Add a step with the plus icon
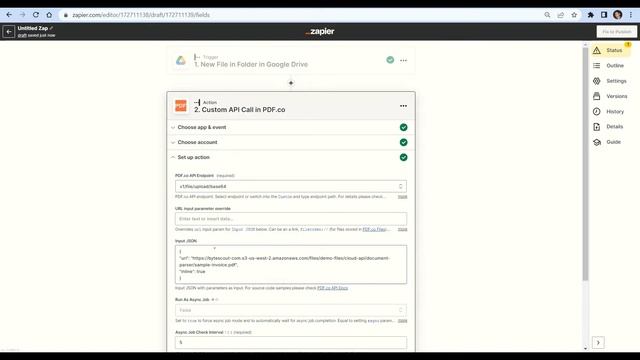This screenshot has width=640, height=360. [x=291, y=83]
